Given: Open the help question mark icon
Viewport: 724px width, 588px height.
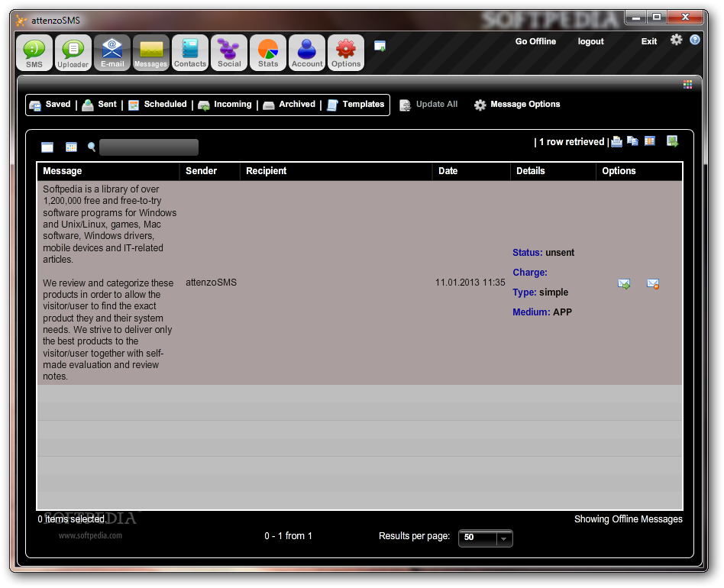Looking at the screenshot, I should point(695,40).
